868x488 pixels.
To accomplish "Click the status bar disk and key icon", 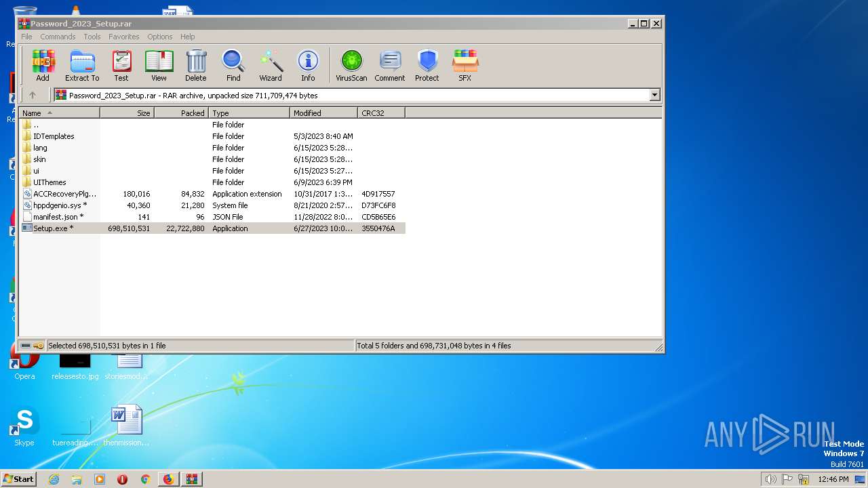I will [x=32, y=346].
